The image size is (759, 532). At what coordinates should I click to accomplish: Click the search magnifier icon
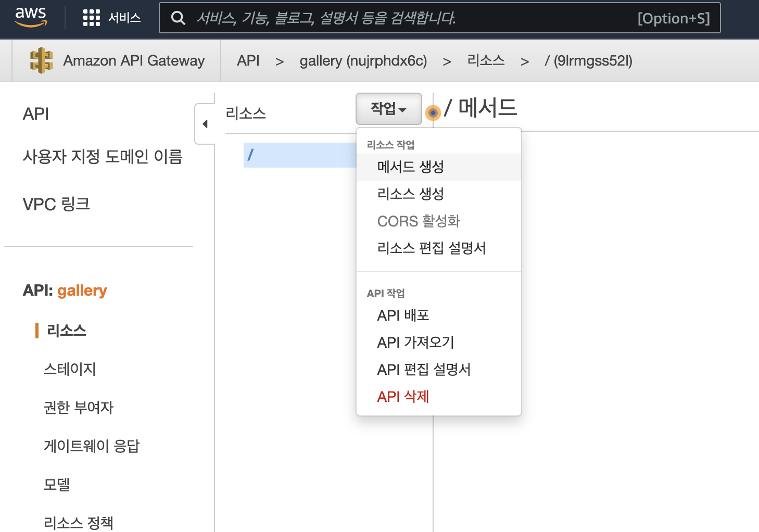click(178, 18)
